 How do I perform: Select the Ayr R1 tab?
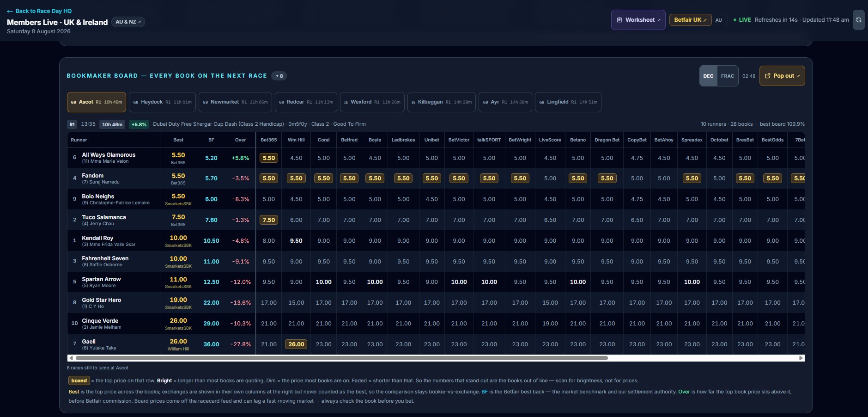click(505, 102)
